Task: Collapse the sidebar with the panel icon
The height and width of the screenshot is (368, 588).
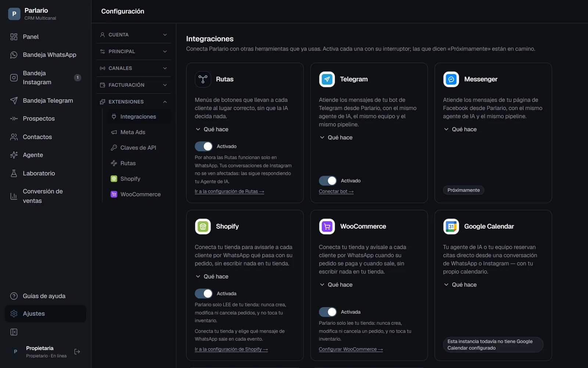Action: [x=14, y=332]
